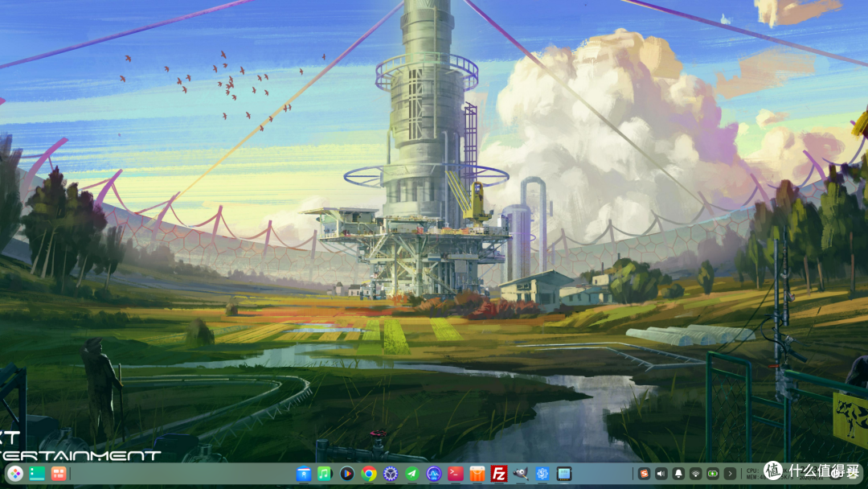Open the monitor-screen dock app
This screenshot has height=489, width=868.
(564, 474)
